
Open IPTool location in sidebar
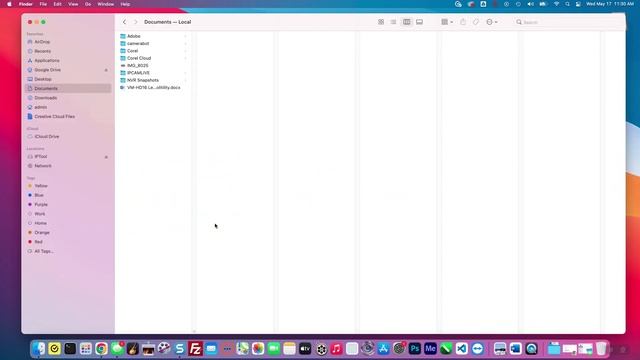41,157
